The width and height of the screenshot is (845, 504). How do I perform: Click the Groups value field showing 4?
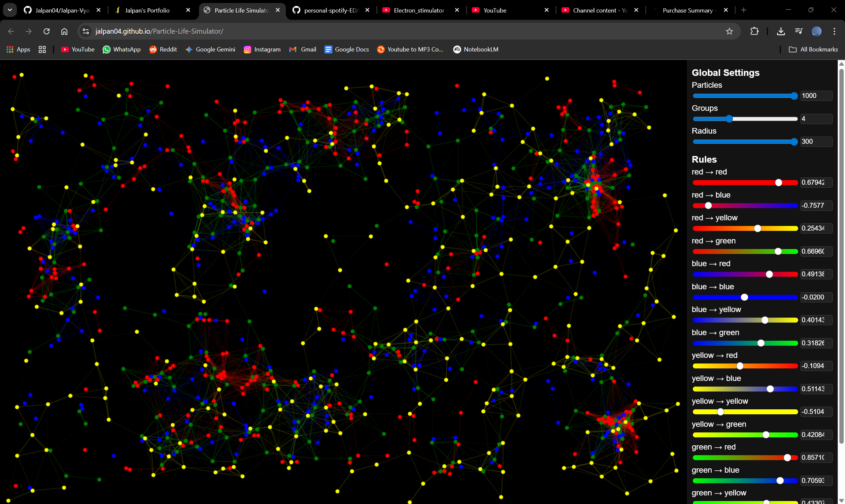(816, 119)
